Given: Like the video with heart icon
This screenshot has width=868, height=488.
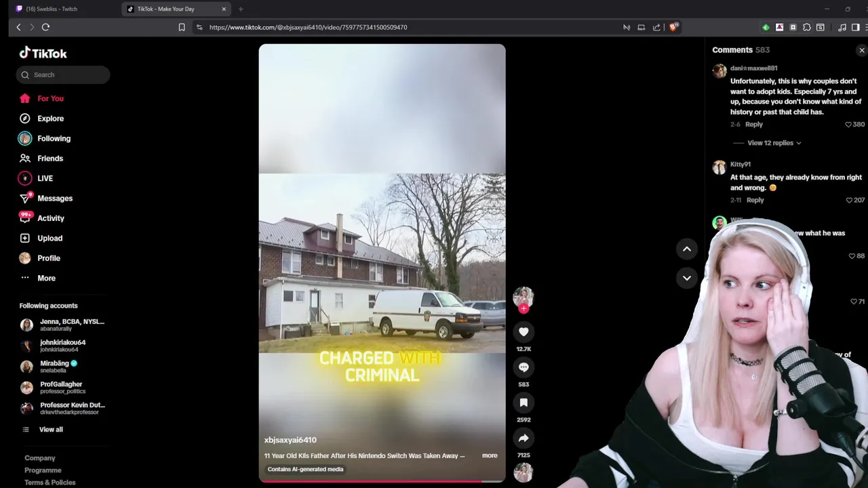Looking at the screenshot, I should (x=524, y=331).
